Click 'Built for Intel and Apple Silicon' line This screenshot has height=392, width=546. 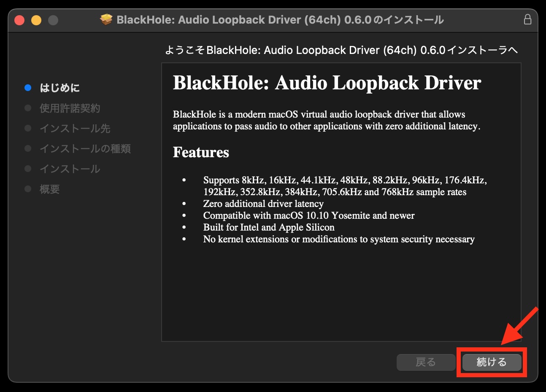pyautogui.click(x=269, y=228)
